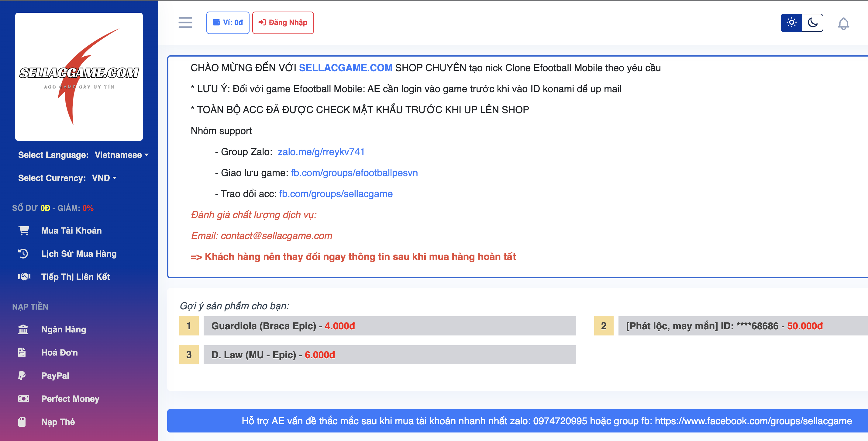
Task: Click the purchase history clock icon
Action: (x=23, y=254)
